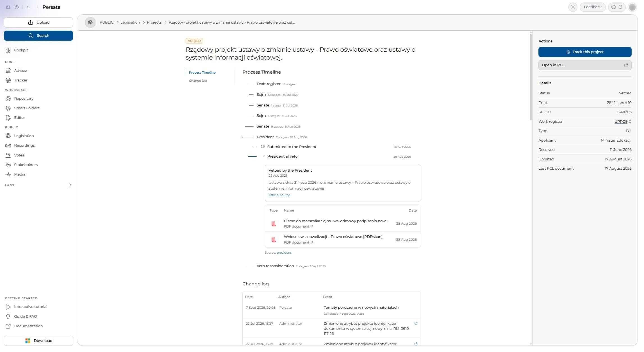644x352 pixels.
Task: Open the Official source link
Action: click(279, 195)
